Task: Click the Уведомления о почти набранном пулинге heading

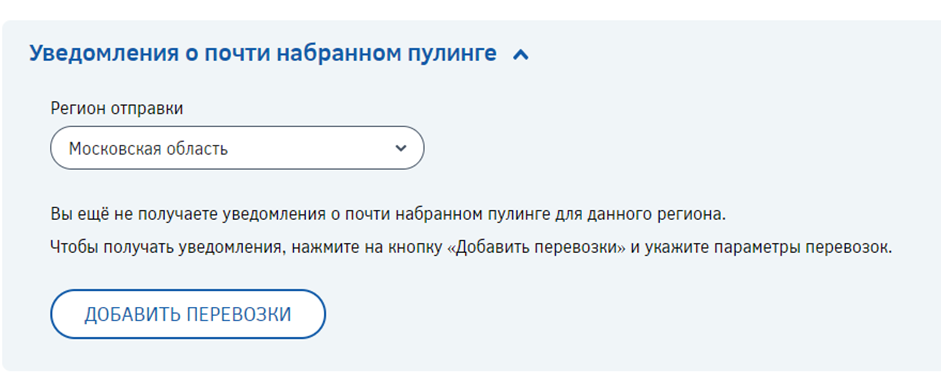Action: click(263, 54)
